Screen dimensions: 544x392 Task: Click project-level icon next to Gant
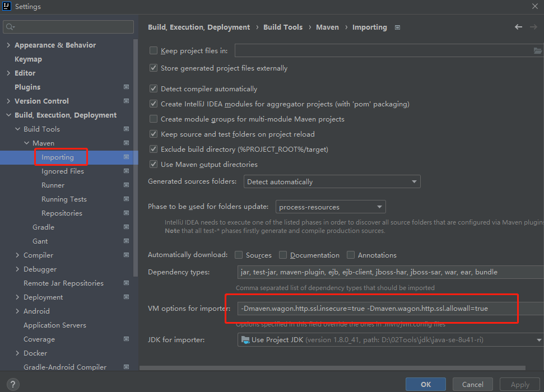click(x=126, y=241)
